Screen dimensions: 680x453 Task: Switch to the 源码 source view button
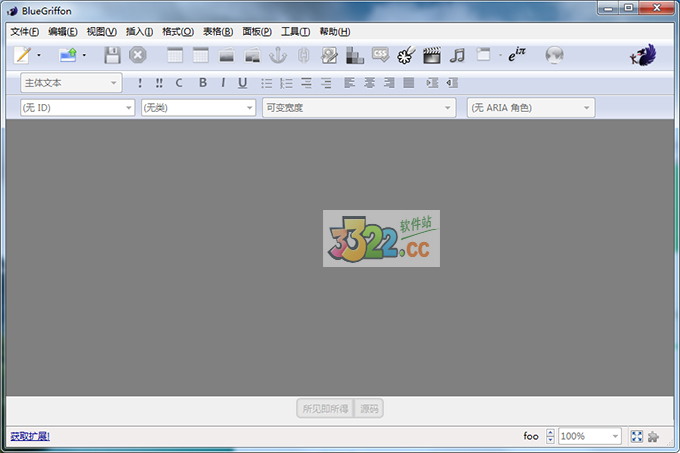tap(370, 408)
